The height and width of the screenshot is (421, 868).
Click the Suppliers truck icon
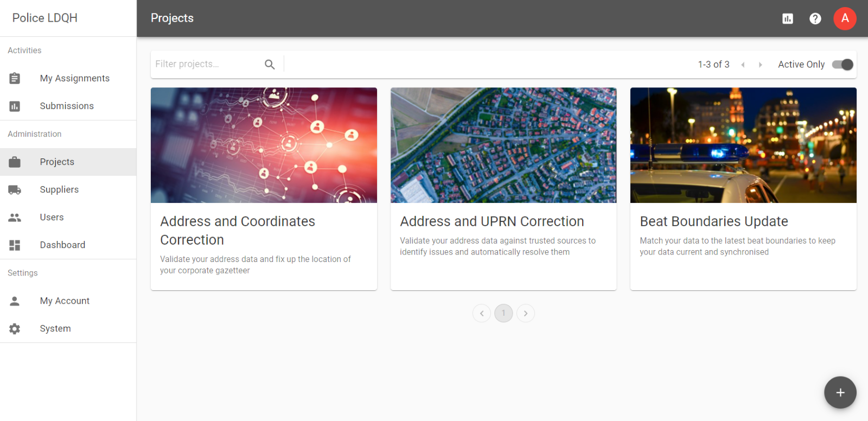(x=15, y=189)
